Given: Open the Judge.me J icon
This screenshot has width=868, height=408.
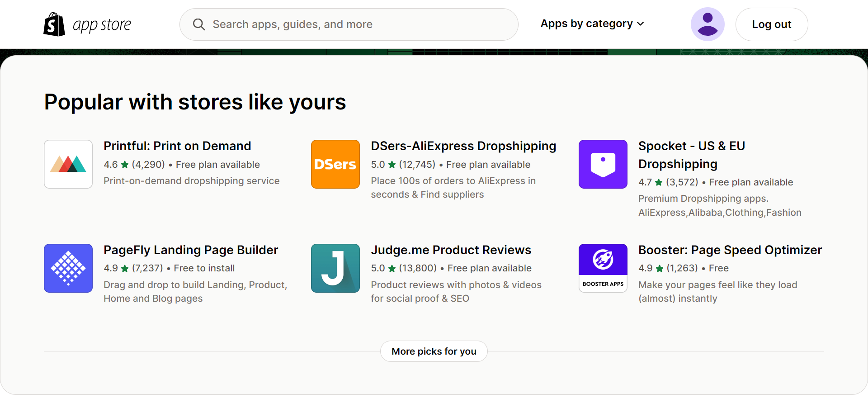Looking at the screenshot, I should pyautogui.click(x=335, y=268).
